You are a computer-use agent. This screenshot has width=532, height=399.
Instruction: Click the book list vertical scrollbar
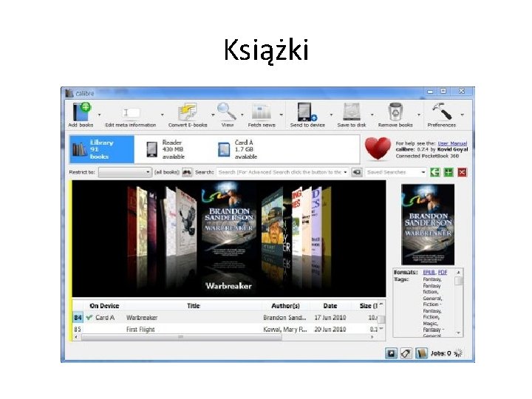(381, 318)
